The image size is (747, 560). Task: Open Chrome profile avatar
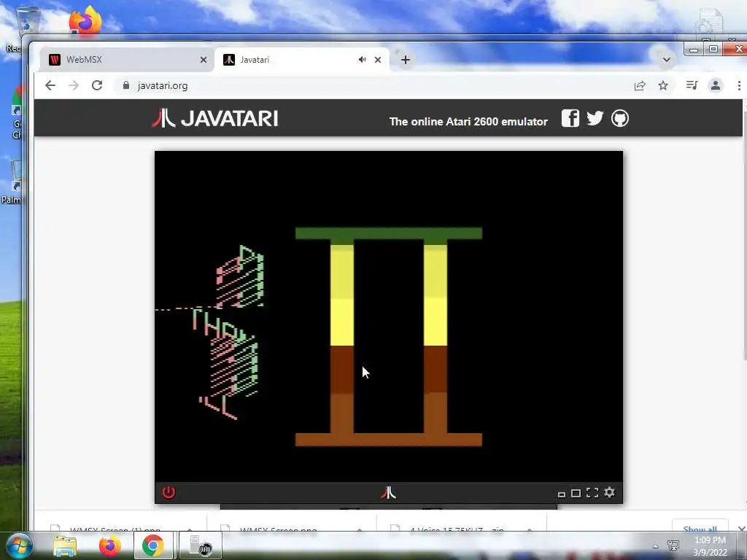click(715, 85)
